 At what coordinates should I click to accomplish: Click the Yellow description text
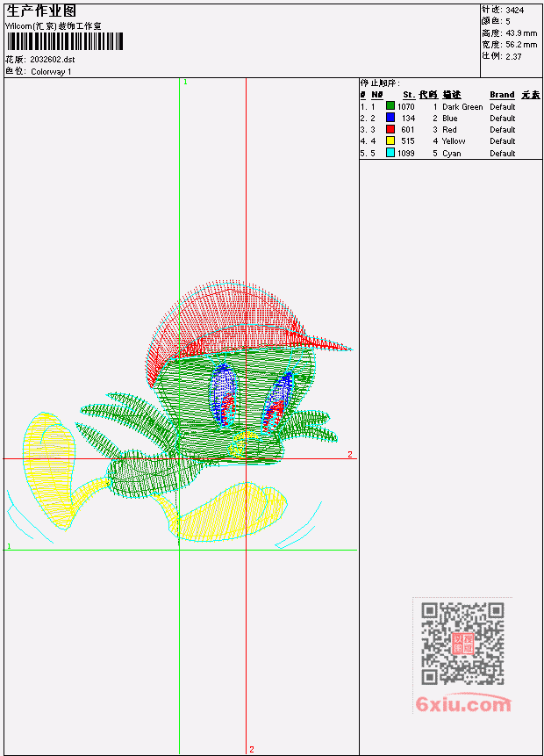coord(454,141)
